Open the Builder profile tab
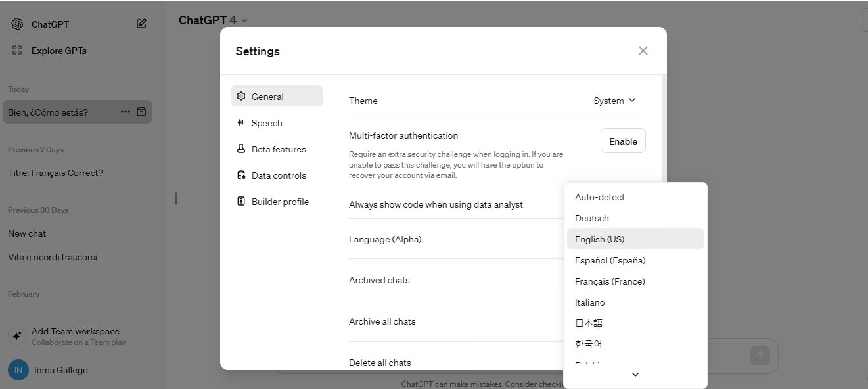Image resolution: width=868 pixels, height=389 pixels. [277, 202]
